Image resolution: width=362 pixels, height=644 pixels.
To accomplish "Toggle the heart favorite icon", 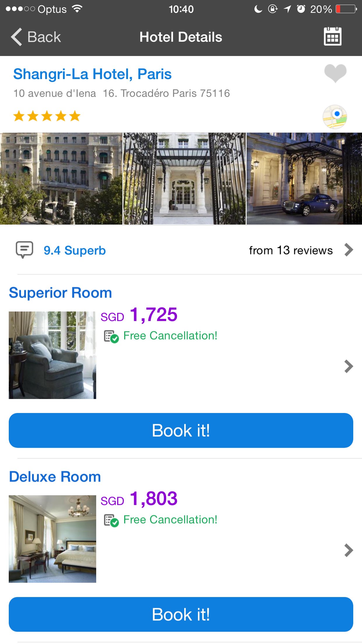I will point(335,73).
